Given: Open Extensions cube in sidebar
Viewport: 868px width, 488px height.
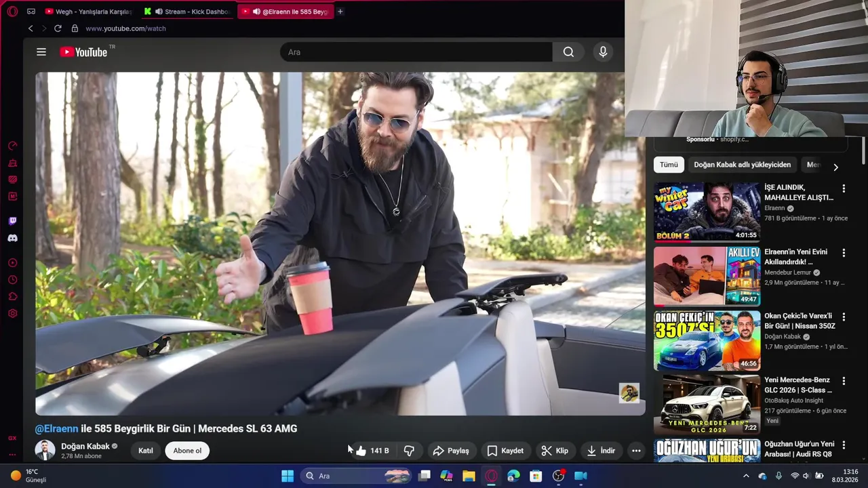Looking at the screenshot, I should point(12,297).
